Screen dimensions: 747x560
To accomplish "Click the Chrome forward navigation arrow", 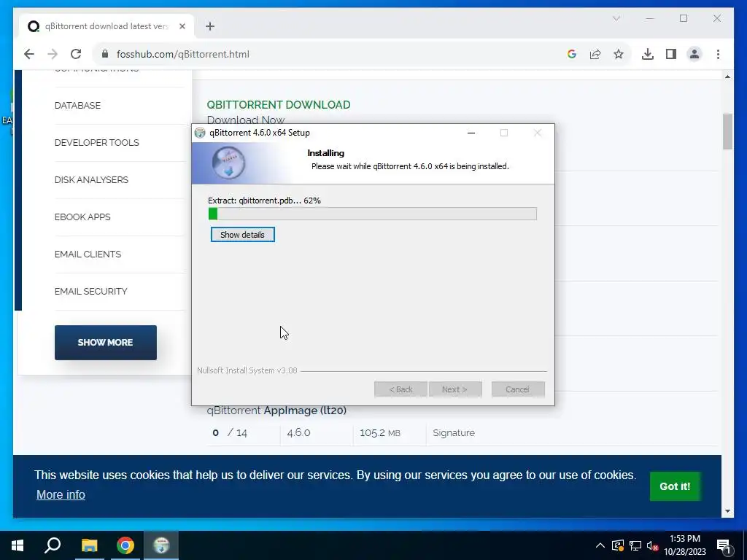I will click(x=53, y=54).
